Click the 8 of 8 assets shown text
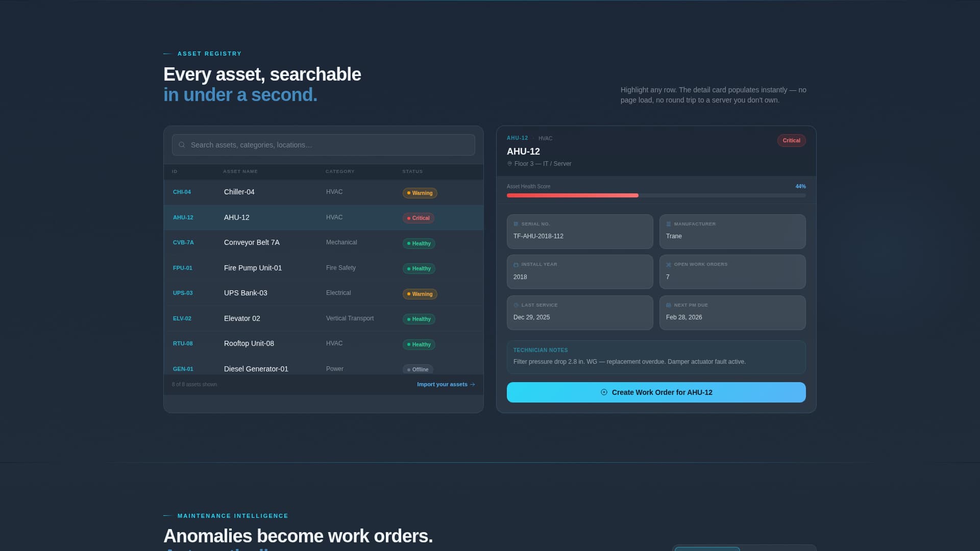The image size is (980, 551). [x=194, y=385]
